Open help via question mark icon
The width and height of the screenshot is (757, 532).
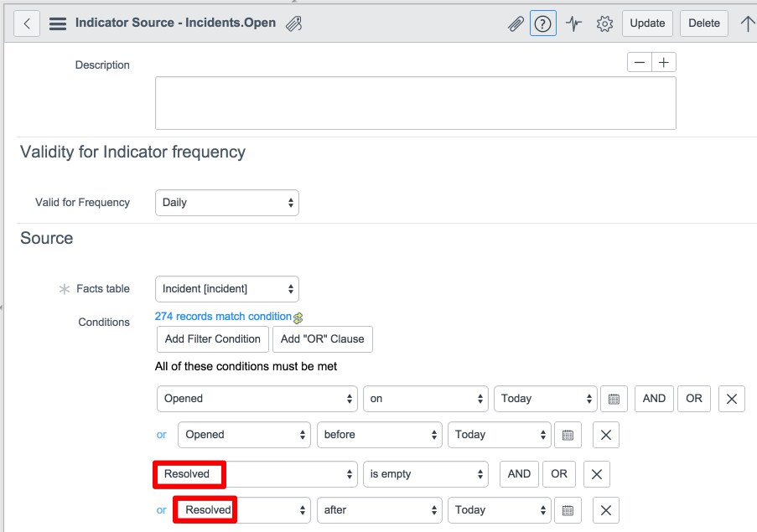[x=543, y=23]
